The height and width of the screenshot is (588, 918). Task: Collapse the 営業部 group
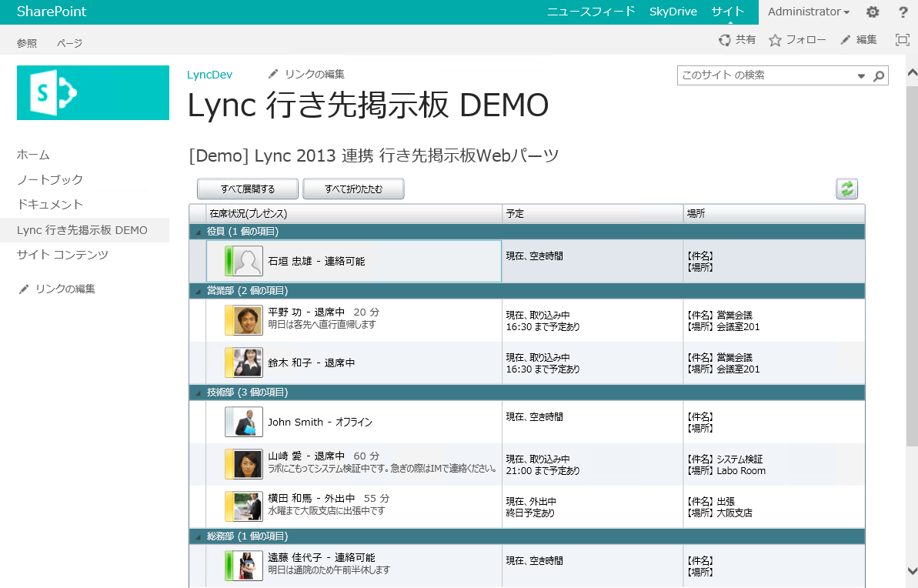199,292
